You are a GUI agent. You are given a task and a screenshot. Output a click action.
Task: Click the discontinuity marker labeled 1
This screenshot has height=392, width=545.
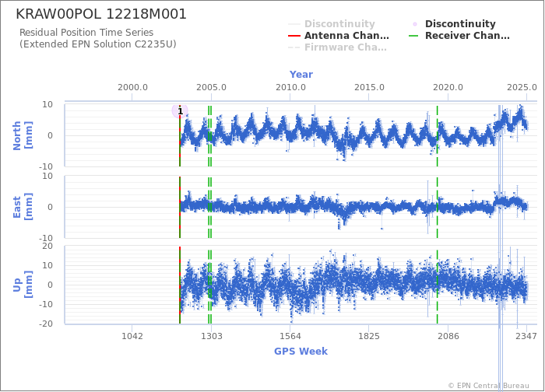coord(180,111)
